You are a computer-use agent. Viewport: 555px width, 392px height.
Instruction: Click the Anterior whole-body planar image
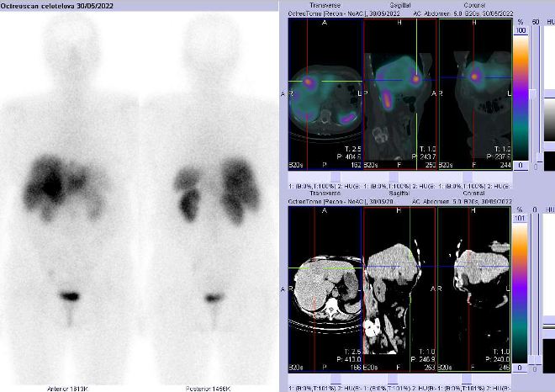click(x=70, y=199)
